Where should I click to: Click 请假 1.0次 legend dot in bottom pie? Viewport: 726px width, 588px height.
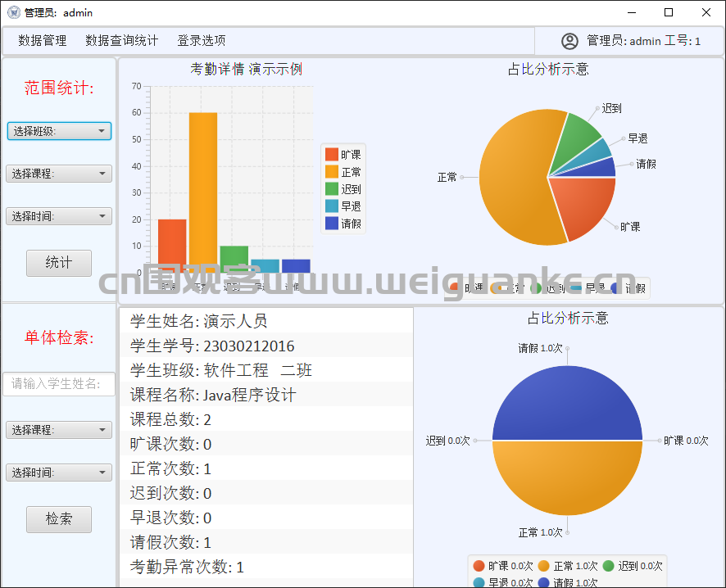point(544,582)
